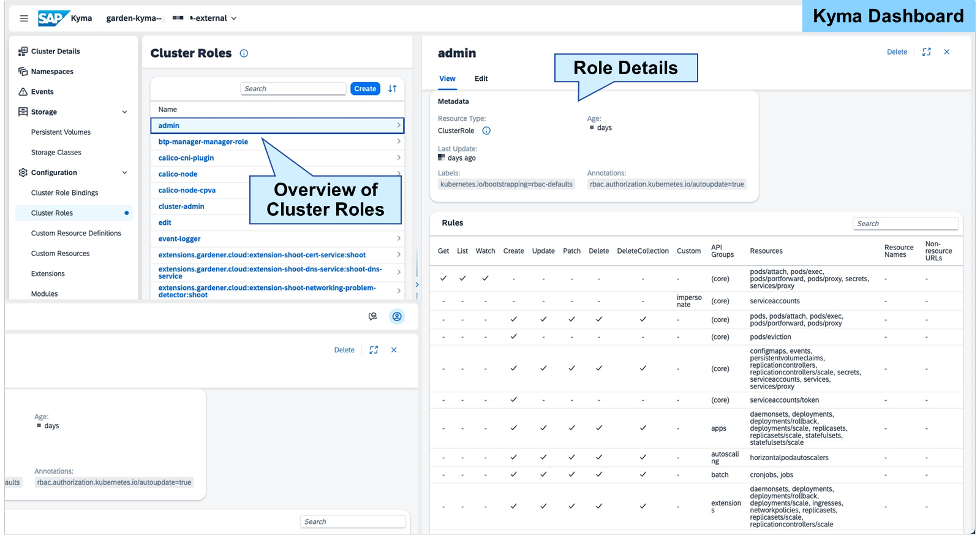Open Extensions in the sidebar
Screen dimensions: 980x535
click(x=48, y=274)
